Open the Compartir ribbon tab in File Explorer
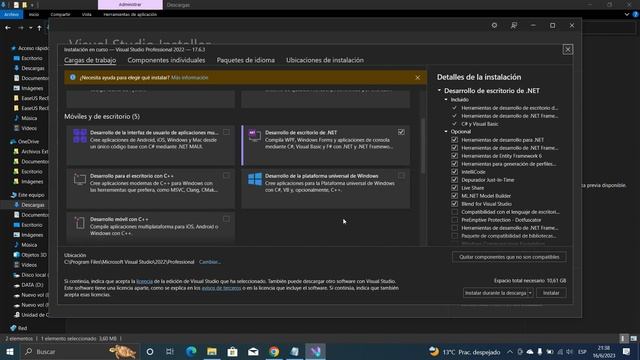This screenshot has width=640, height=360. click(x=60, y=14)
